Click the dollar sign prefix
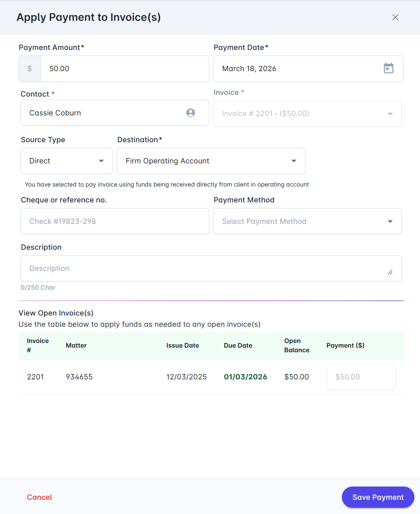Image resolution: width=420 pixels, height=514 pixels. 30,68
